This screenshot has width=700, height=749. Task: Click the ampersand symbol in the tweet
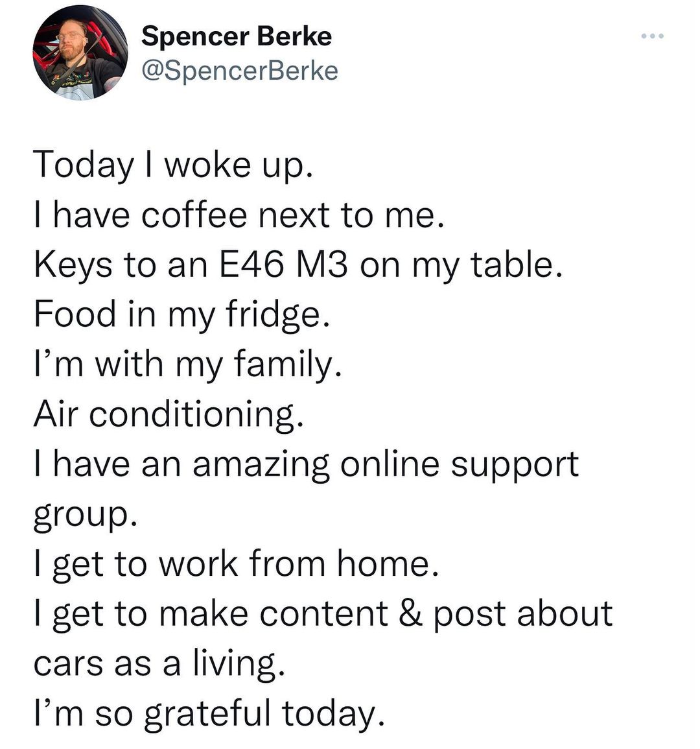(408, 613)
